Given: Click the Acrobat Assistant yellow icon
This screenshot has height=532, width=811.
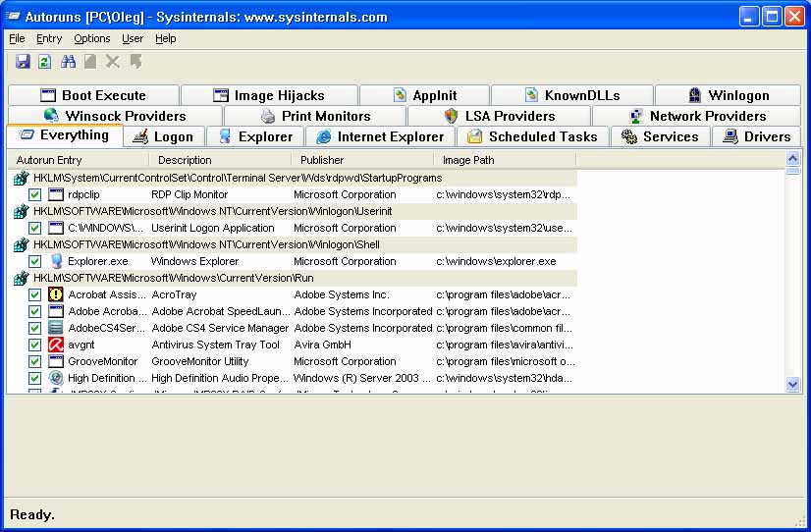Looking at the screenshot, I should click(x=56, y=294).
